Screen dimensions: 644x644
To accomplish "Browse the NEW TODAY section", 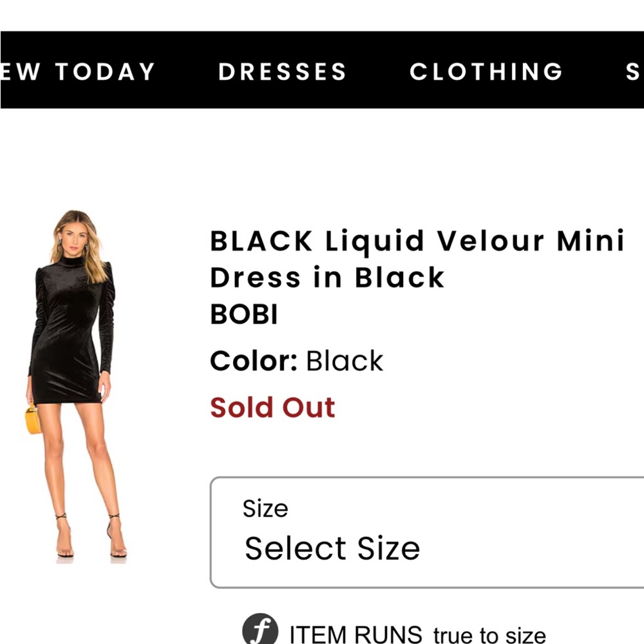I will click(77, 71).
